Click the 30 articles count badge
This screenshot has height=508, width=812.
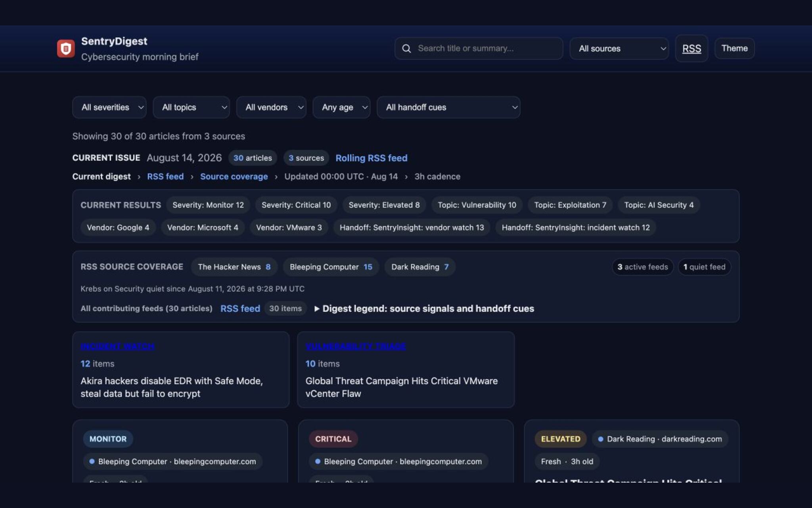click(253, 158)
